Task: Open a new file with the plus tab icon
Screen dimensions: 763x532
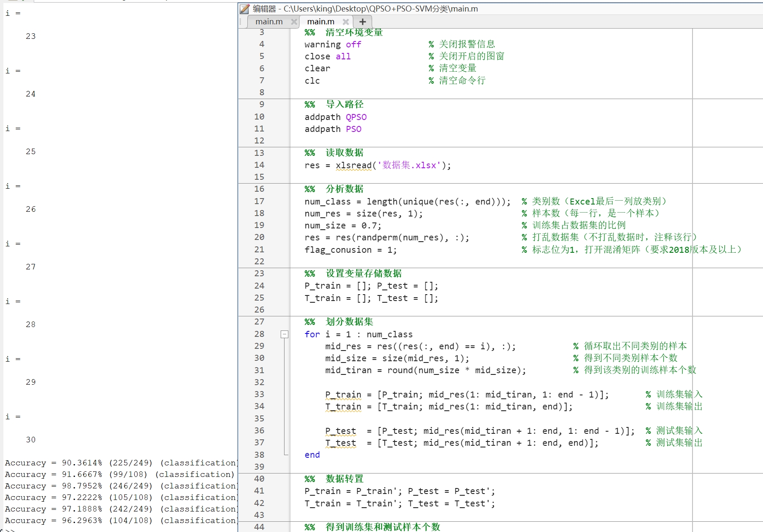Action: (362, 21)
